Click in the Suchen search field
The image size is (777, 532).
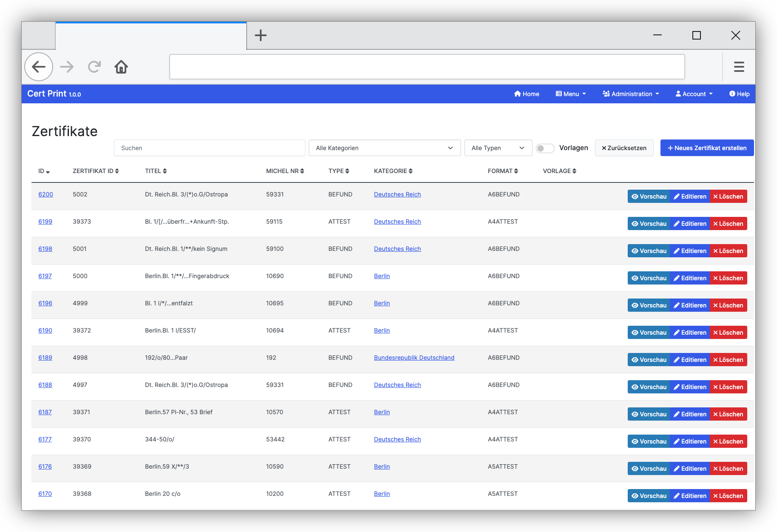(x=209, y=148)
